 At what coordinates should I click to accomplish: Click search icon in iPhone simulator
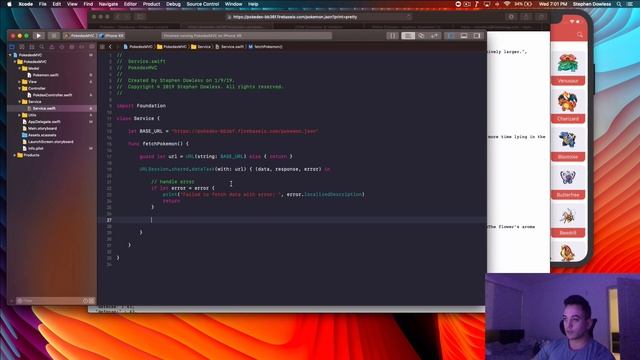(580, 35)
